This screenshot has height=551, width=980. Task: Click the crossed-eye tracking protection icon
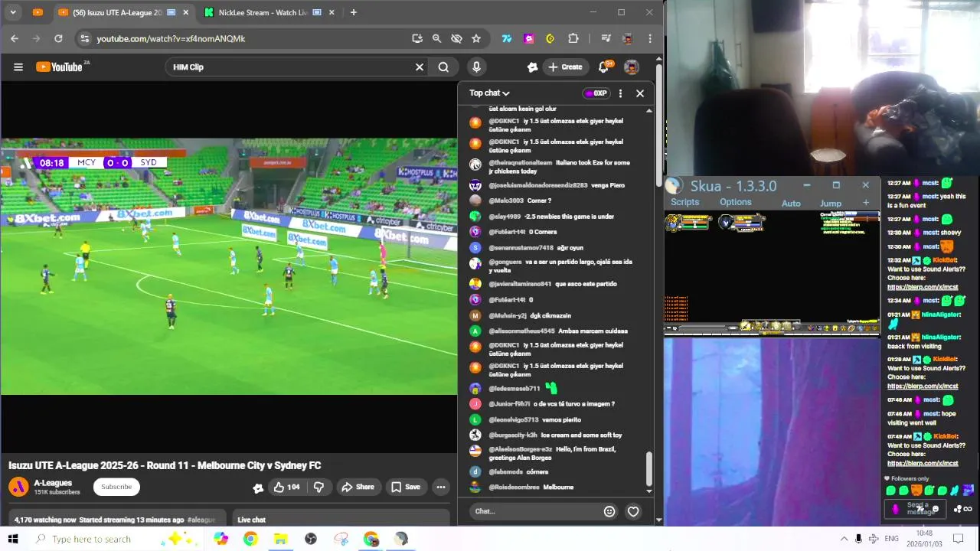(456, 38)
